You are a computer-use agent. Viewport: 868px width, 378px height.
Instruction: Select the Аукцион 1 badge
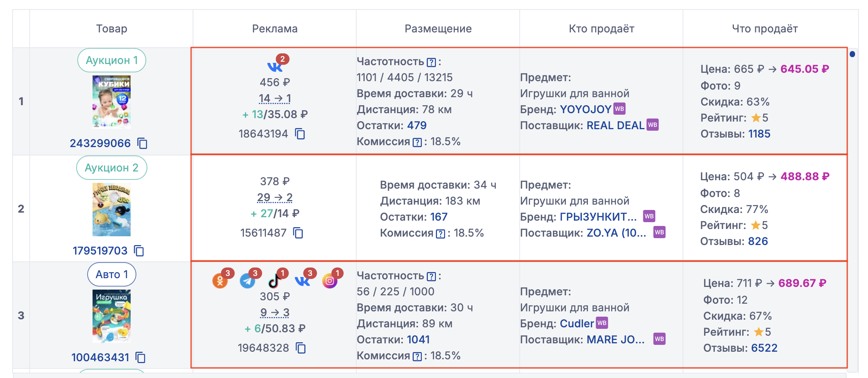pyautogui.click(x=112, y=60)
